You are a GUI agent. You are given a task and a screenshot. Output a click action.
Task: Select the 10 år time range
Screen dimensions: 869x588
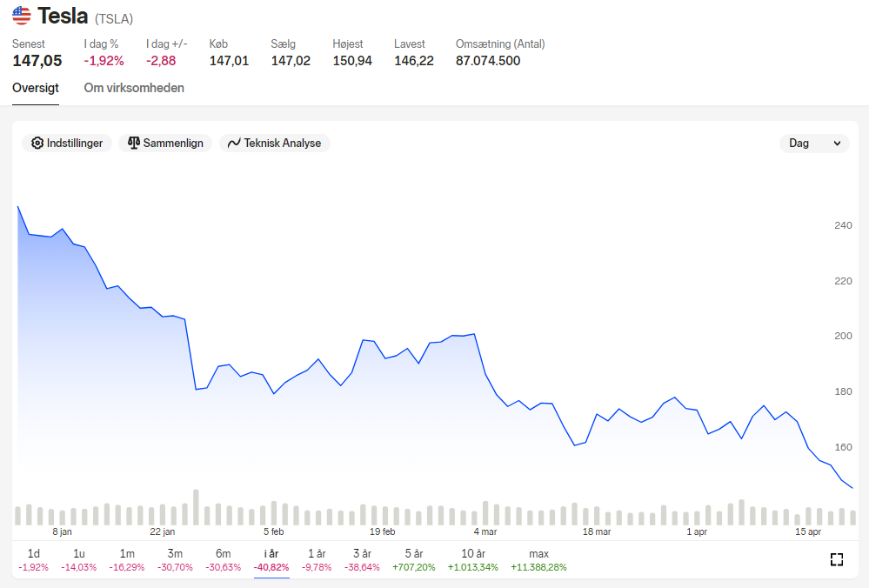[x=473, y=560]
